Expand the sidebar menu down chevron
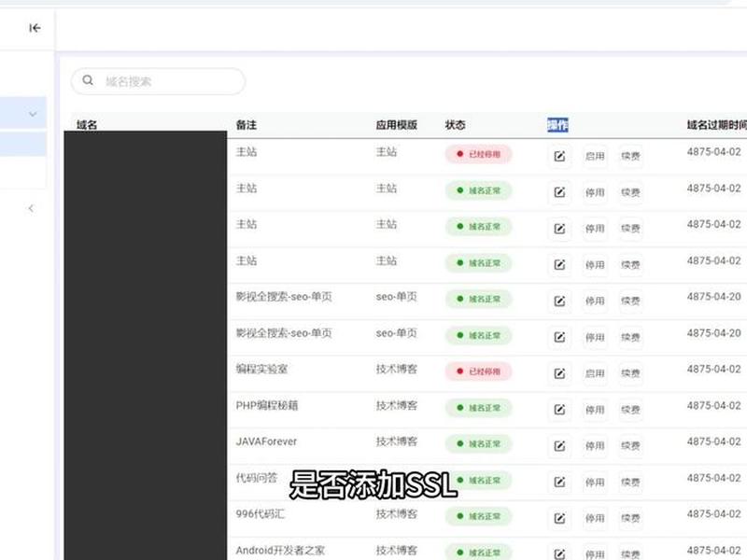 [33, 114]
